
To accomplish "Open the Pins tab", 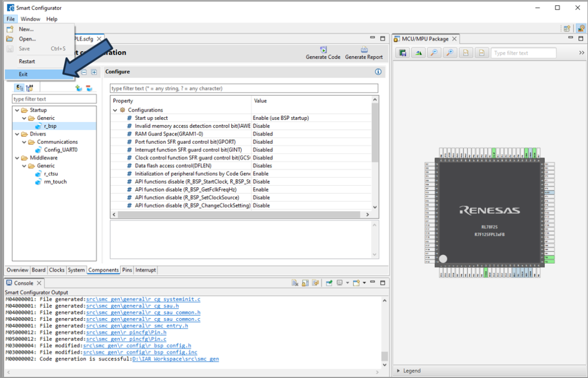I will click(127, 270).
